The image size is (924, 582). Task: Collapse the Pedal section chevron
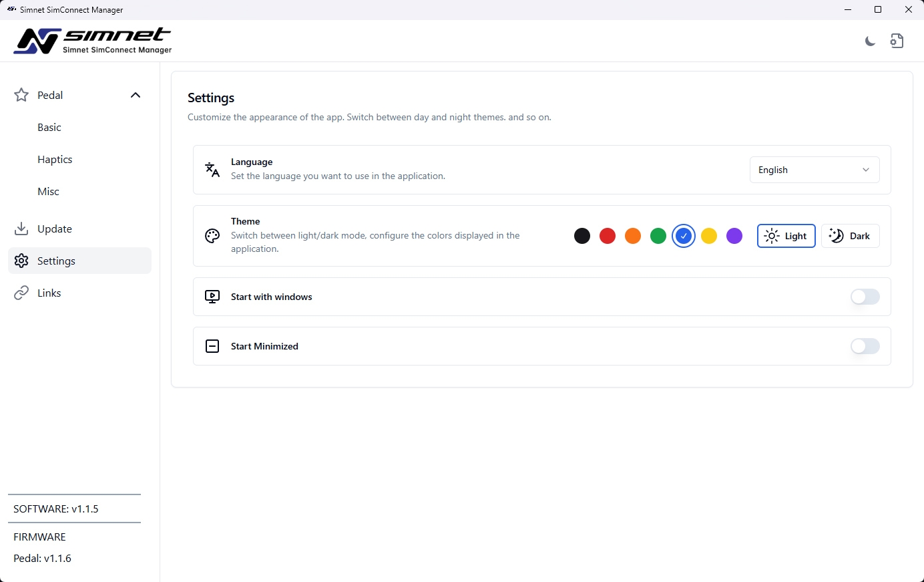136,95
